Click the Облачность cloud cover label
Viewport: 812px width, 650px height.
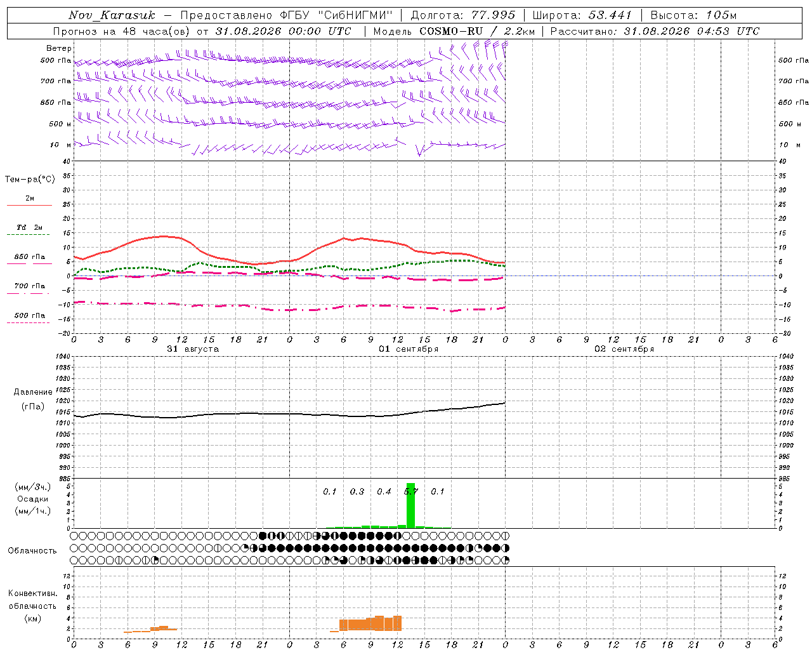click(x=32, y=550)
